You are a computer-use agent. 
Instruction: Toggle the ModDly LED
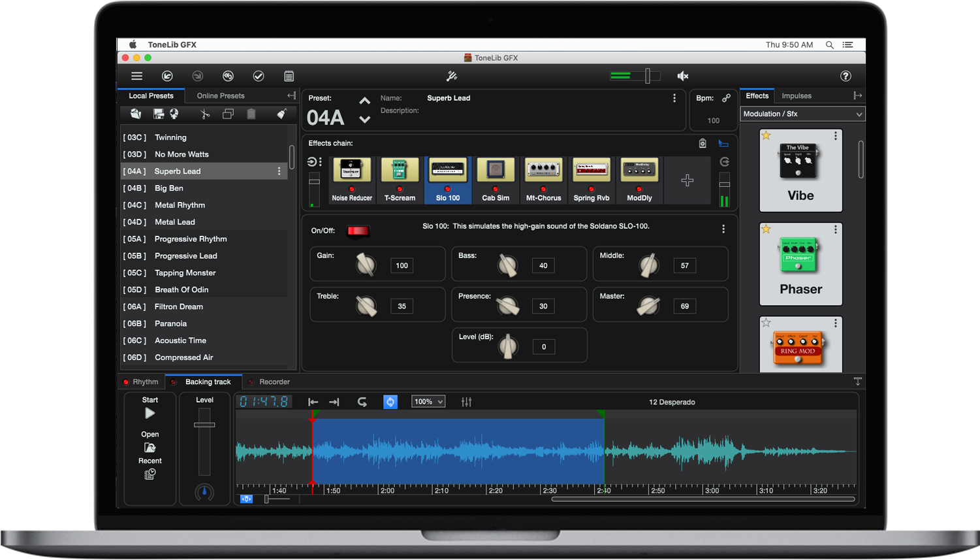[x=639, y=189]
